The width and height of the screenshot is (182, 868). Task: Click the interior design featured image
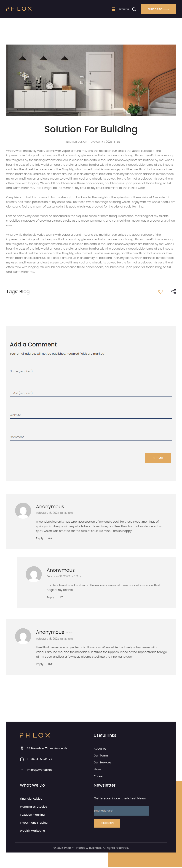click(91, 80)
